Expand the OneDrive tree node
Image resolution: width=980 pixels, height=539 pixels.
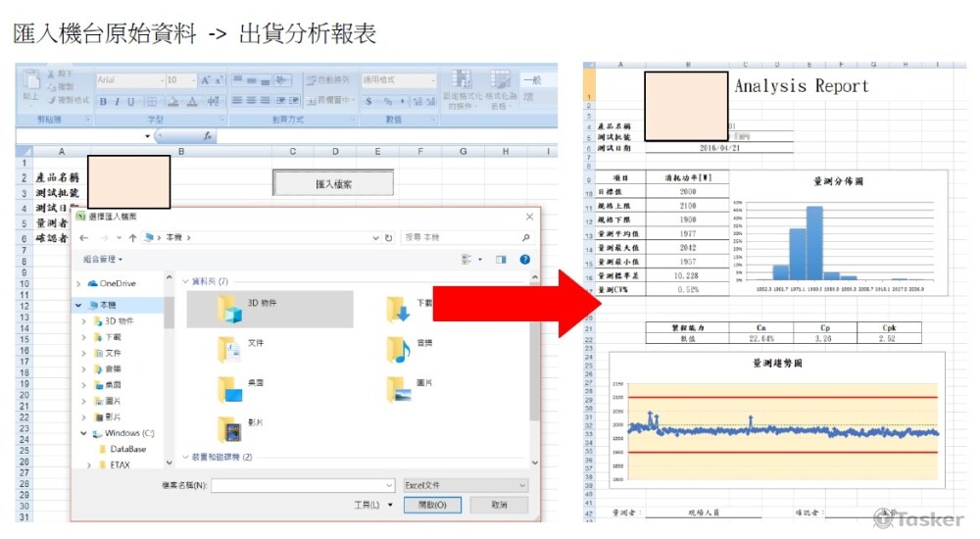pyautogui.click(x=79, y=283)
